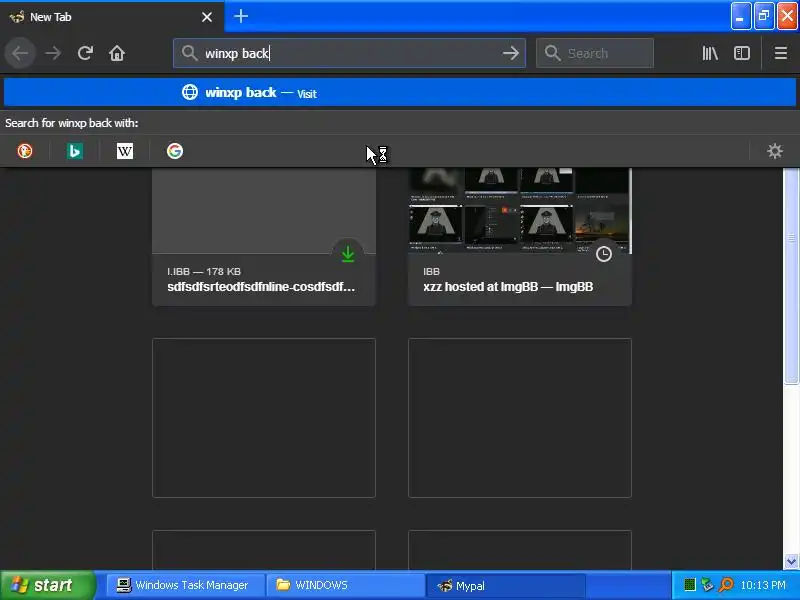Open the Library toolbar icon
Viewport: 800px width, 600px height.
[x=710, y=53]
